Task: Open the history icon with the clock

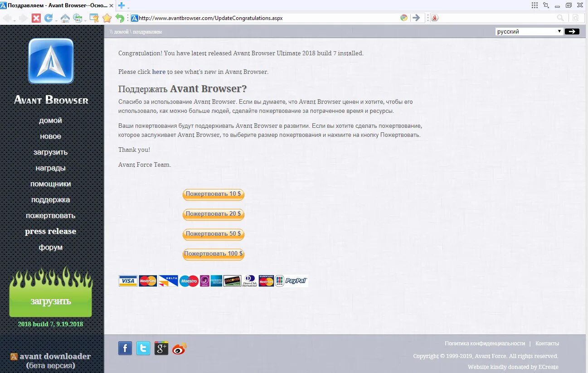Action: coord(78,18)
